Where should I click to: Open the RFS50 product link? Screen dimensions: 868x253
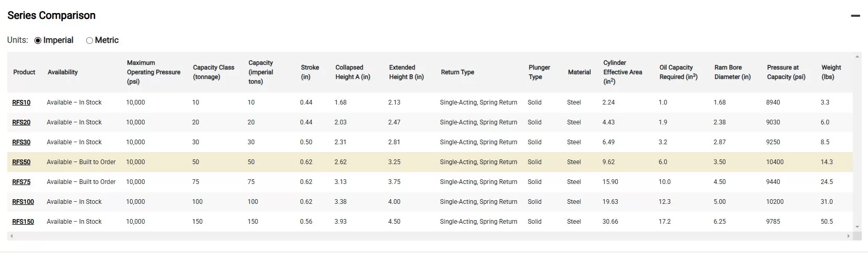click(x=21, y=162)
